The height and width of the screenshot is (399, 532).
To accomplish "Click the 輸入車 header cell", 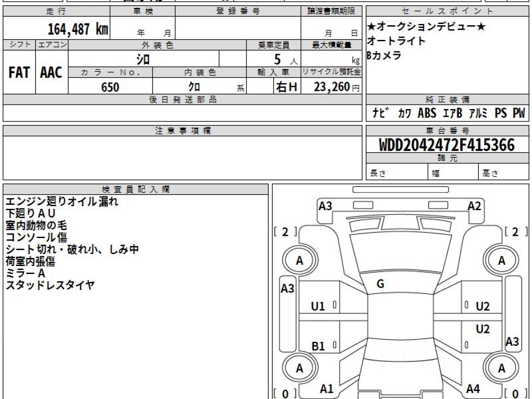I will coord(274,73).
